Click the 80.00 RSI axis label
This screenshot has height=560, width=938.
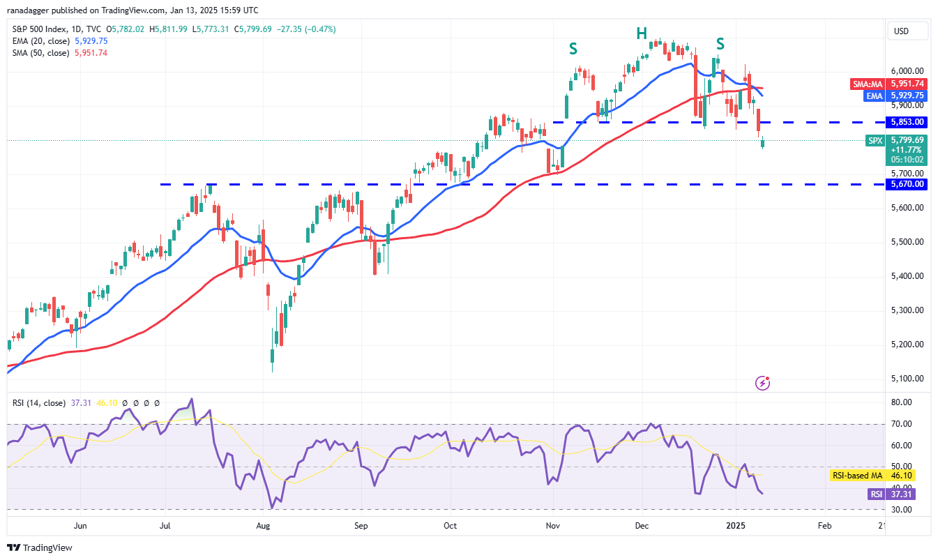[x=901, y=402]
